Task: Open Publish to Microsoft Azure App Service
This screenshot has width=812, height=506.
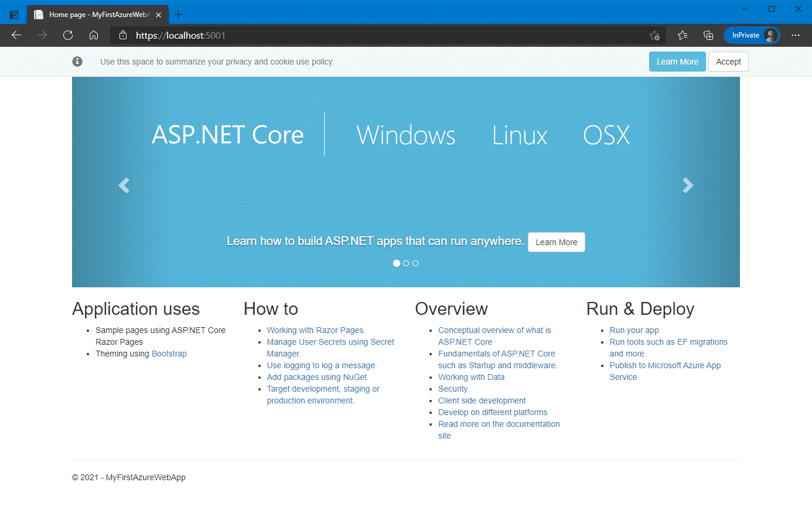Action: tap(666, 371)
